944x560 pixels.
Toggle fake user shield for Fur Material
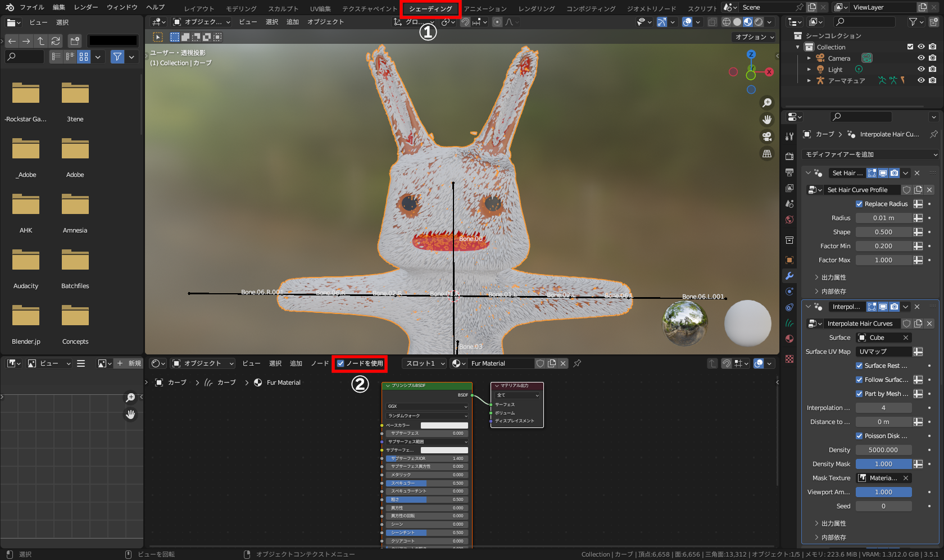coord(541,363)
